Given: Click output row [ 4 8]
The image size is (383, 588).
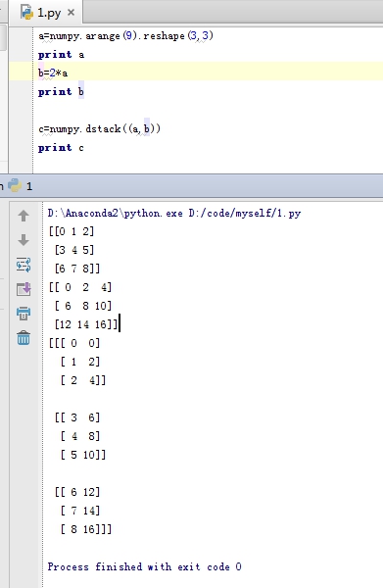Looking at the screenshot, I should click(x=80, y=436).
